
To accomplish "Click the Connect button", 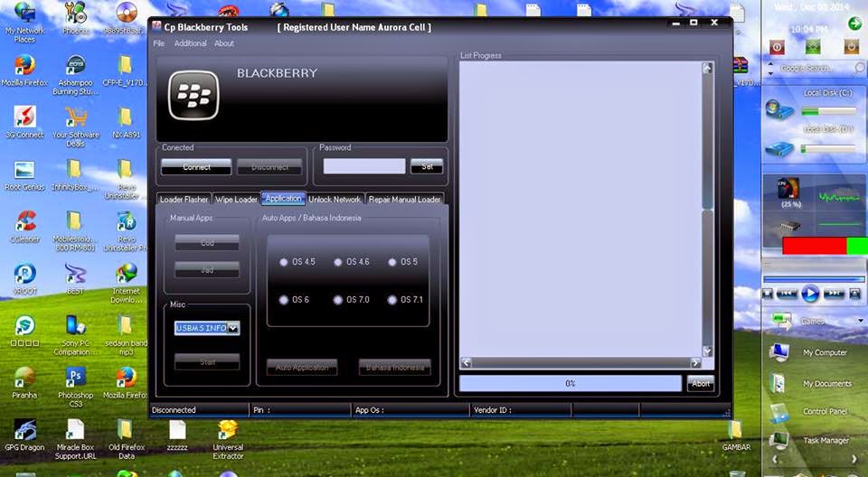I will 196,166.
